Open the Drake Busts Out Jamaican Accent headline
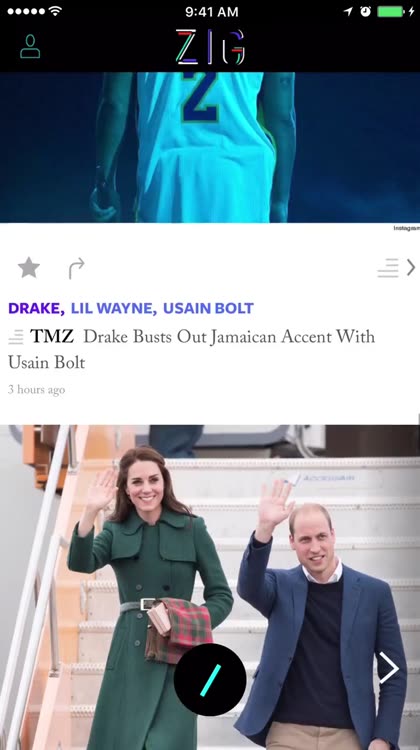Image resolution: width=420 pixels, height=750 pixels. click(x=191, y=350)
